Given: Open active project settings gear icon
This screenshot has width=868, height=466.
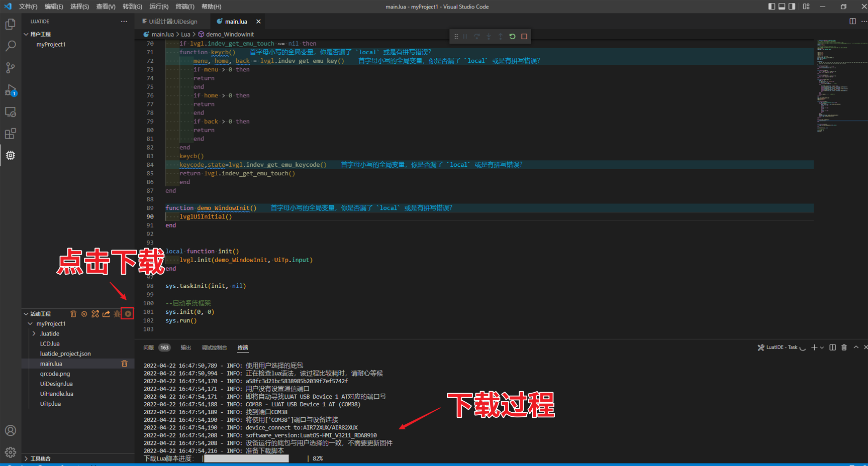Looking at the screenshot, I should pos(84,314).
